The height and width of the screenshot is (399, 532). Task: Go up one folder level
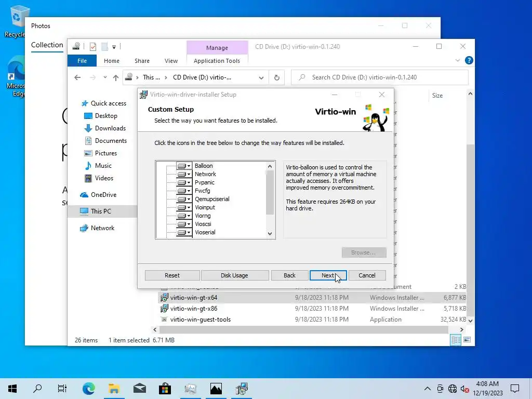[x=116, y=78]
